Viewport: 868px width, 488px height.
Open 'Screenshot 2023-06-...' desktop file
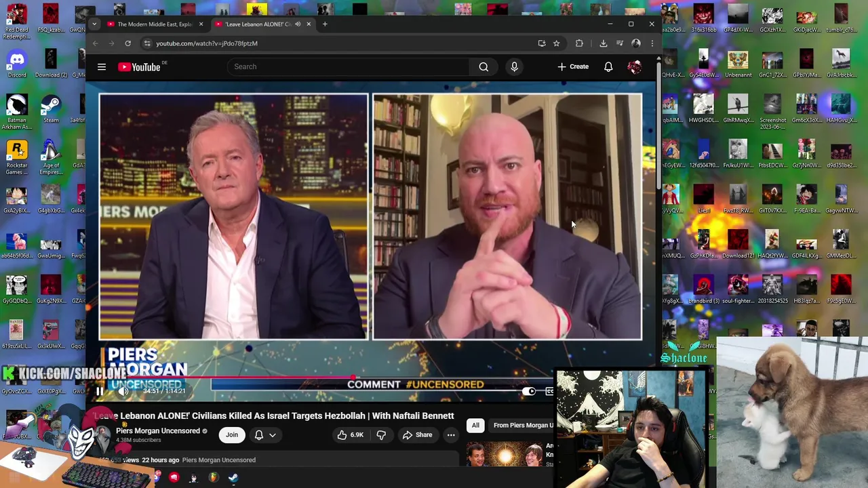772,112
